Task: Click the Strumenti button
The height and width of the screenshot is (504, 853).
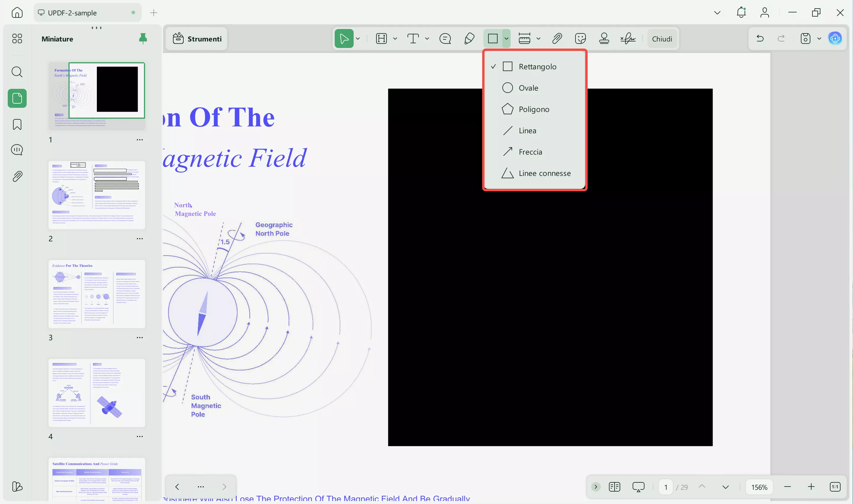Action: pos(197,39)
